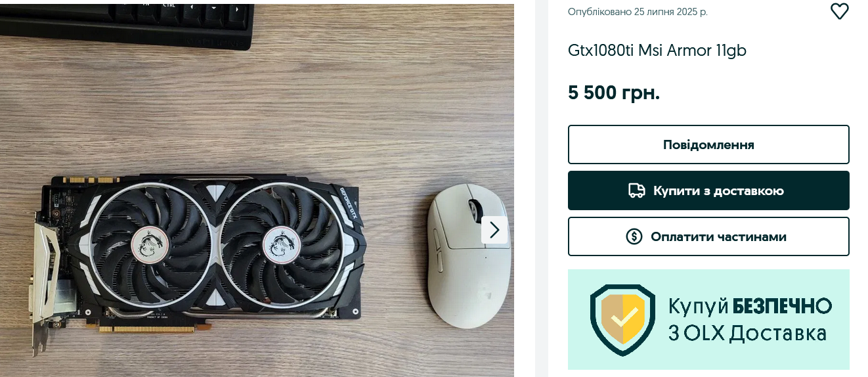The height and width of the screenshot is (377, 868).
Task: Show next photo with right chevron arrow
Action: pyautogui.click(x=494, y=230)
